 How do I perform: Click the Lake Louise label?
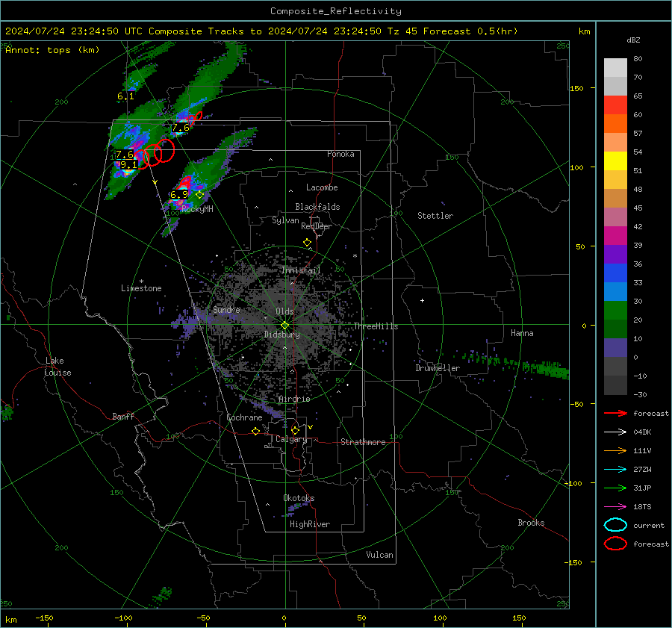click(x=58, y=367)
